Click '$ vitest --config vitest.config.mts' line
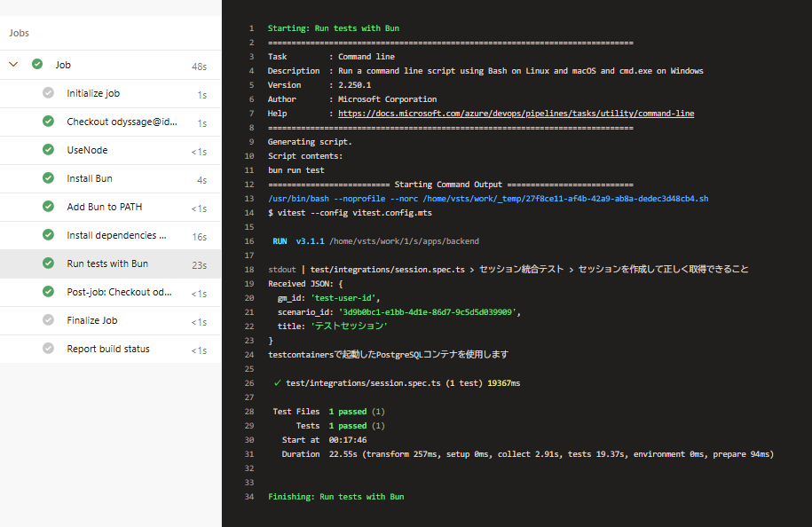This screenshot has height=527, width=812. click(x=350, y=213)
